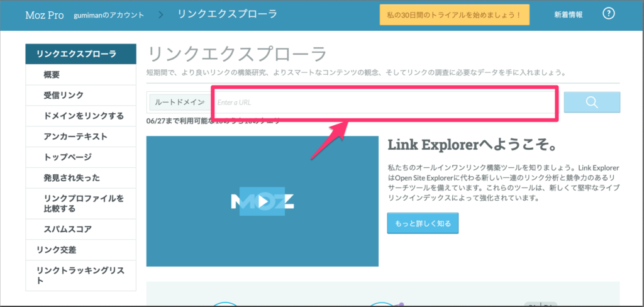The image size is (644, 307).
Task: Click もっと詳しく知る button
Action: click(x=423, y=223)
